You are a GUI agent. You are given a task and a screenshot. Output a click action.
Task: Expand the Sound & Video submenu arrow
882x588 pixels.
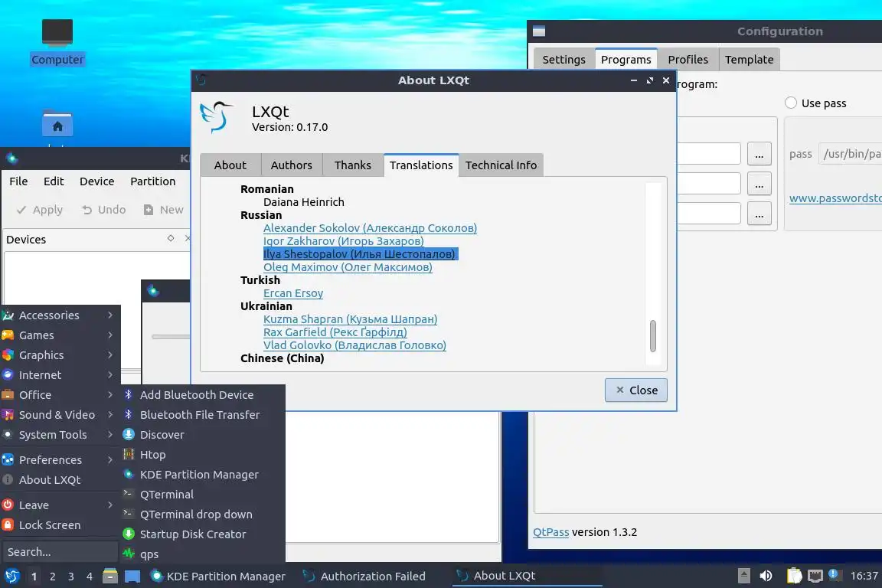(110, 415)
